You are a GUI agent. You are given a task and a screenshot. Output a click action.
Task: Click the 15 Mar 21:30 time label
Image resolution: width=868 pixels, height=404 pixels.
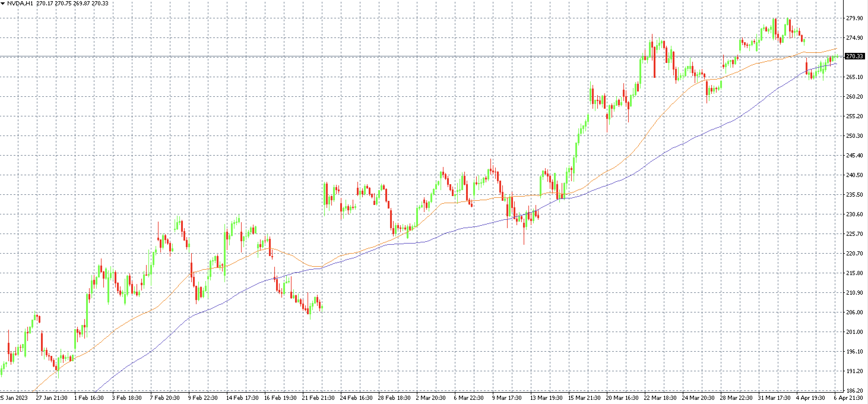tap(584, 398)
